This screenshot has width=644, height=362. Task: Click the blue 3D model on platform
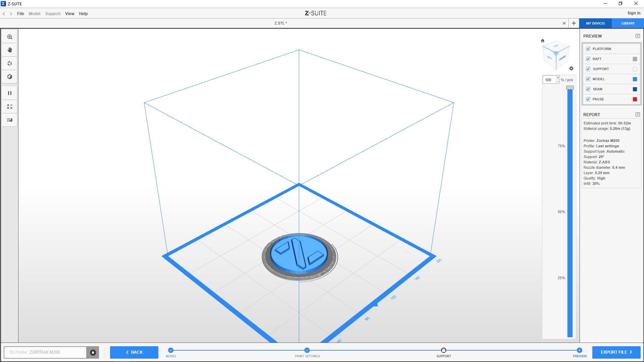(x=299, y=254)
